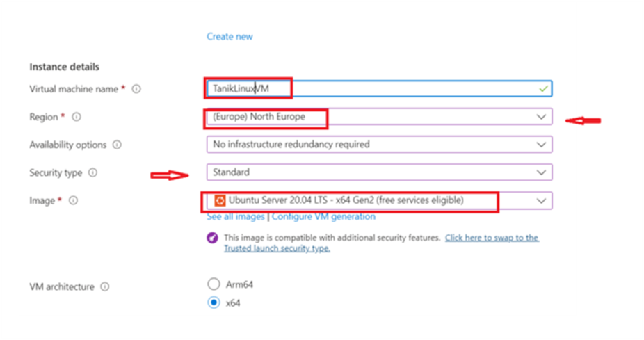The image size is (644, 340).
Task: Select the x64 architecture radio button
Action: pos(214,303)
